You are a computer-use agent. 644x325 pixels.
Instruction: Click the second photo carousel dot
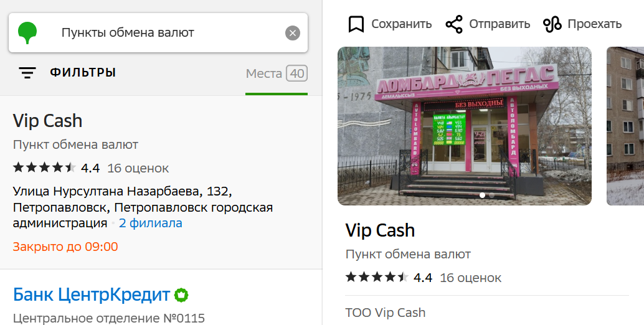point(491,195)
